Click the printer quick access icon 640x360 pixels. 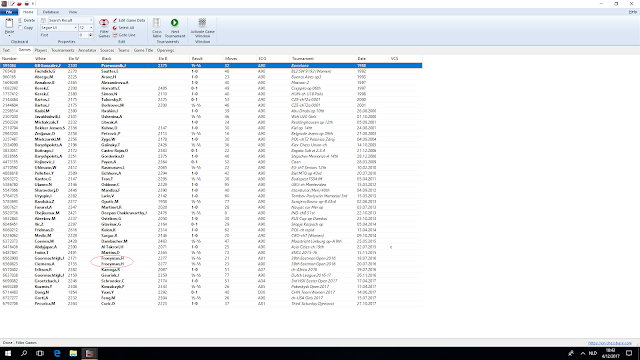tap(27, 4)
